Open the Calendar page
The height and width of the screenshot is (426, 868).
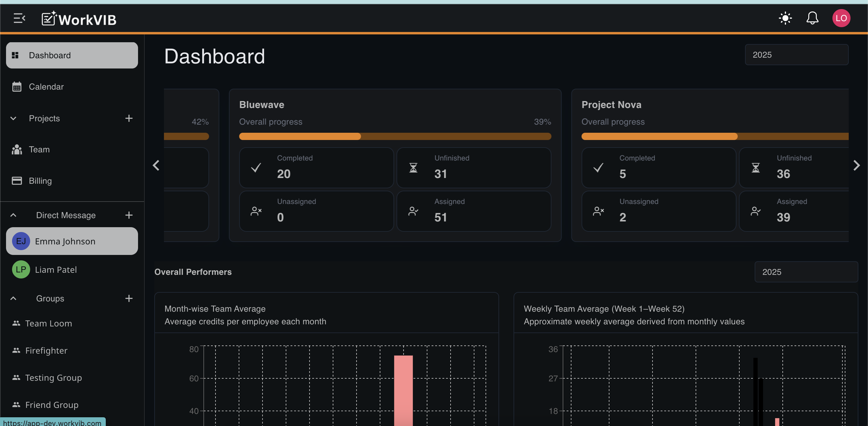pyautogui.click(x=46, y=87)
